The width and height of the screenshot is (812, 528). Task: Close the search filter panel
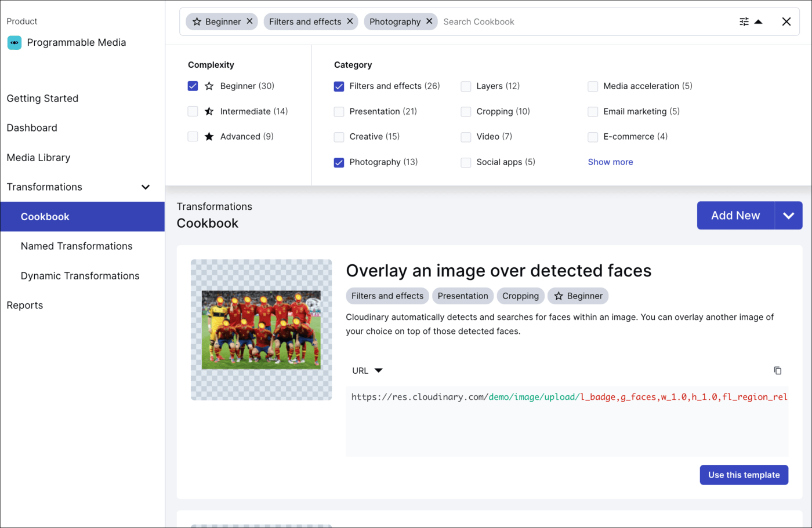(786, 21)
